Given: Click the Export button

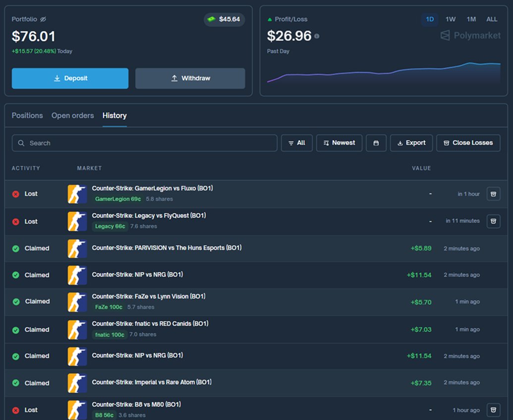Looking at the screenshot, I should pos(411,143).
